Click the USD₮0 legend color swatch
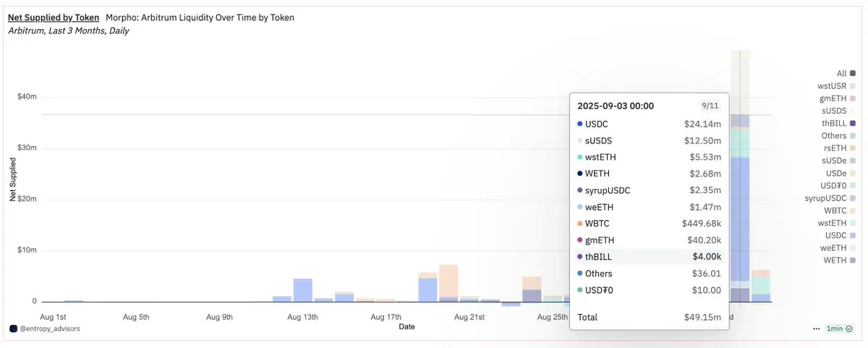This screenshot has width=868, height=348. tap(854, 185)
